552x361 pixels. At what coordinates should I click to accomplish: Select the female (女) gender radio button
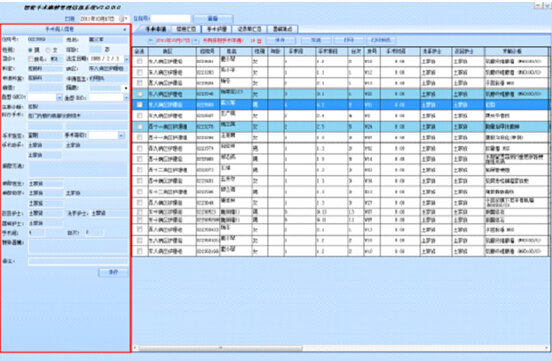pos(48,50)
